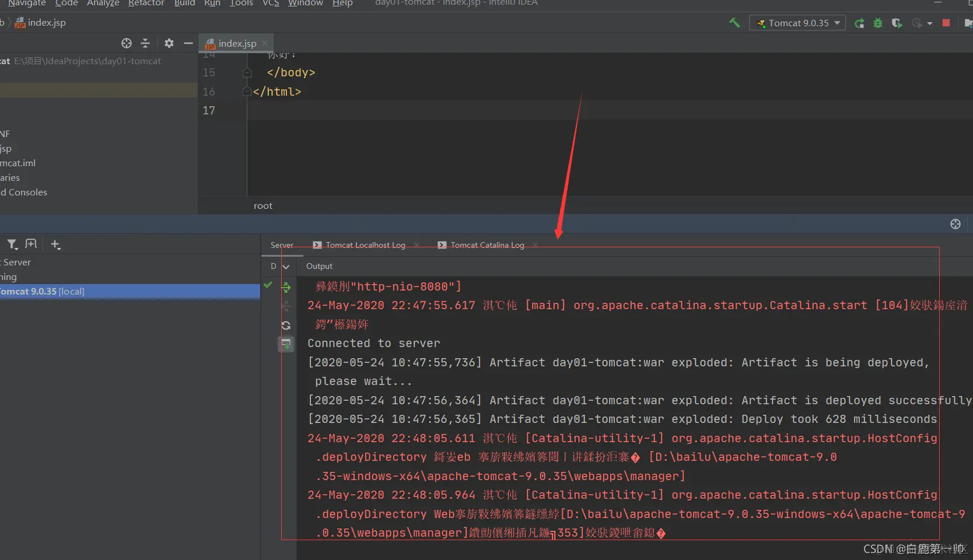Click the JSP file icon on index.jsp tab
This screenshot has height=560, width=973.
click(210, 44)
